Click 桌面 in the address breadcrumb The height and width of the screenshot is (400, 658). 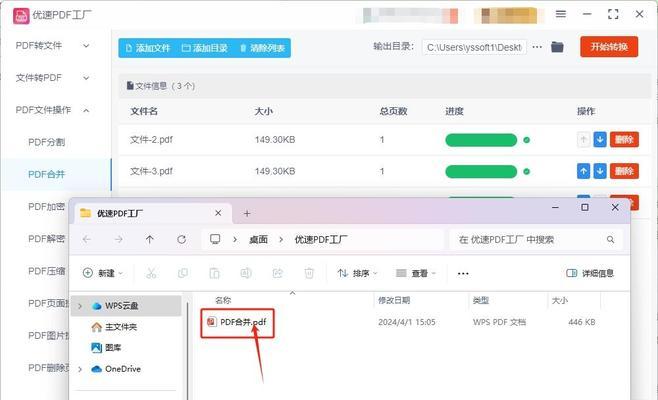[258, 240]
